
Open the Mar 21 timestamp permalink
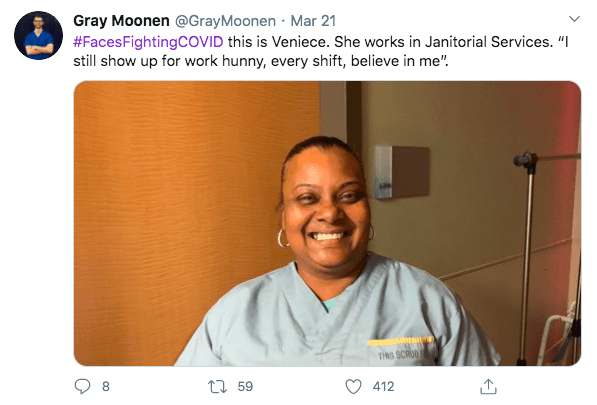pos(313,21)
